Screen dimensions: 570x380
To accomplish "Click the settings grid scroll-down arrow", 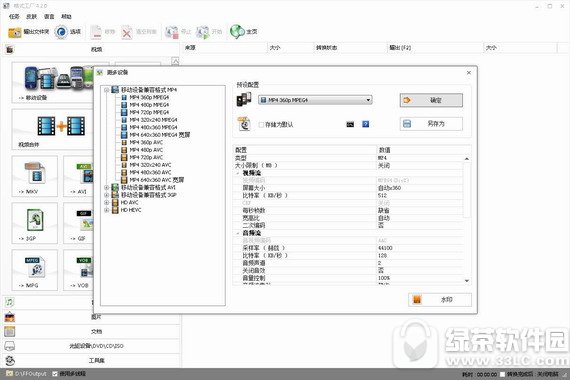I will pyautogui.click(x=467, y=281).
